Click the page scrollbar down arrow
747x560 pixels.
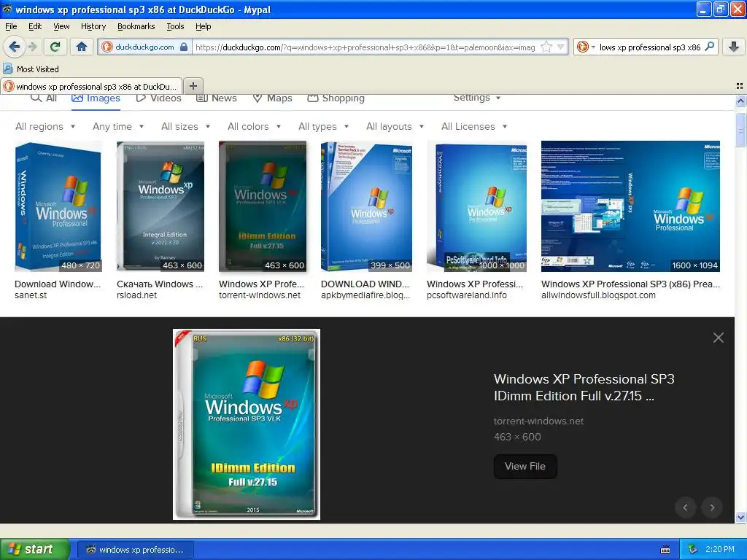click(740, 518)
